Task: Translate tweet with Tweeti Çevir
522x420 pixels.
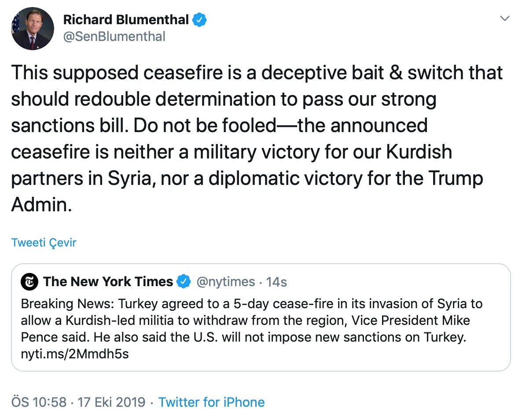Action: (x=44, y=243)
